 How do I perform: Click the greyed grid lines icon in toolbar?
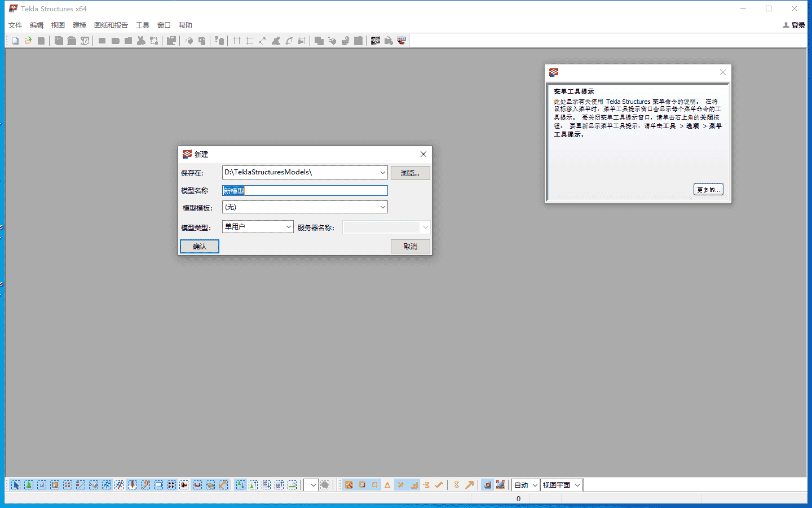pyautogui.click(x=236, y=41)
